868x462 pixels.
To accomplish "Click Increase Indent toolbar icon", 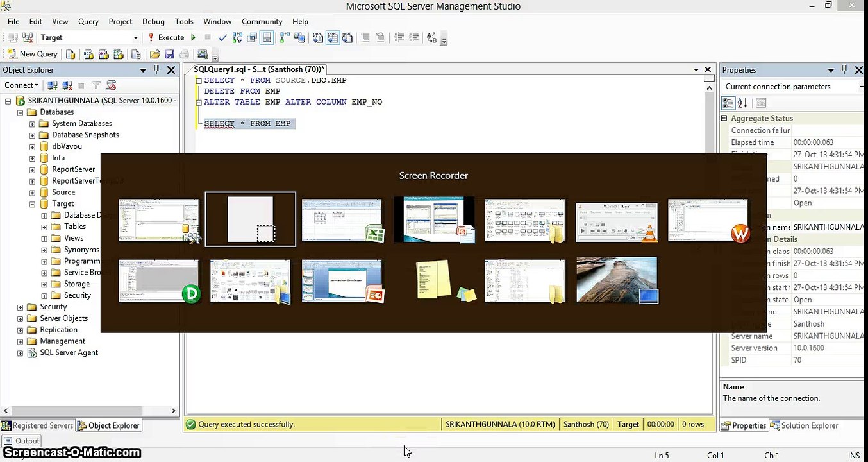I will pyautogui.click(x=413, y=38).
